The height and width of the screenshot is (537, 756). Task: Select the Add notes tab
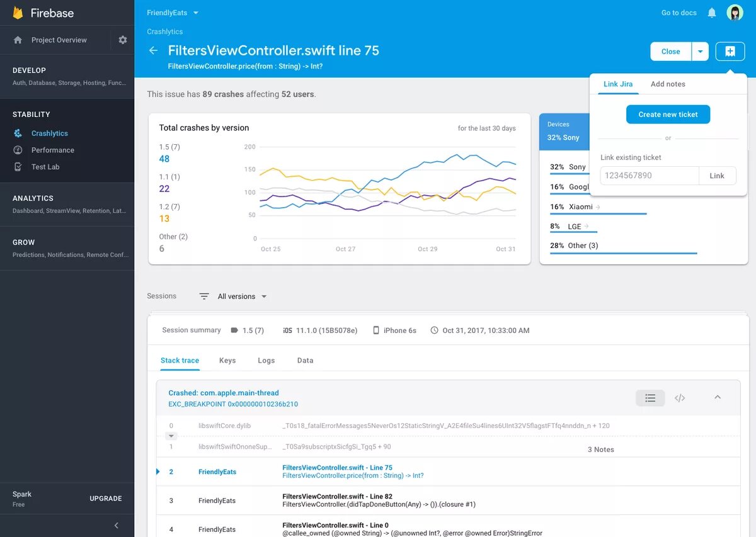point(668,84)
